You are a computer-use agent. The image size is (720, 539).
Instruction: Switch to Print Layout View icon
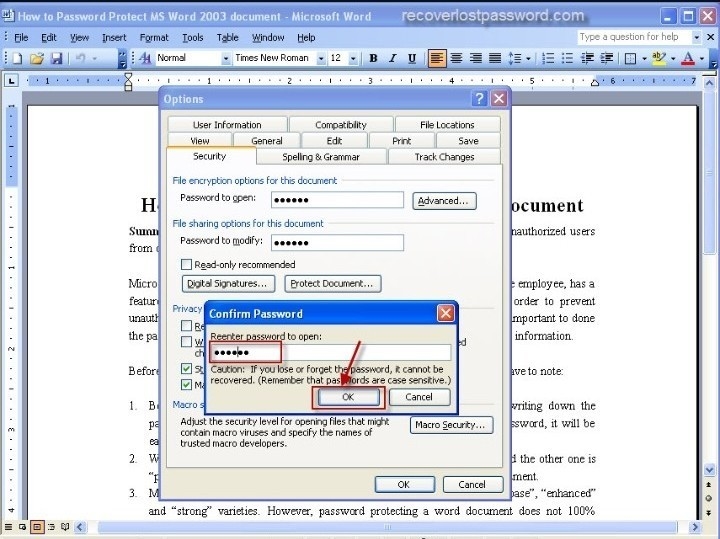coord(37,527)
